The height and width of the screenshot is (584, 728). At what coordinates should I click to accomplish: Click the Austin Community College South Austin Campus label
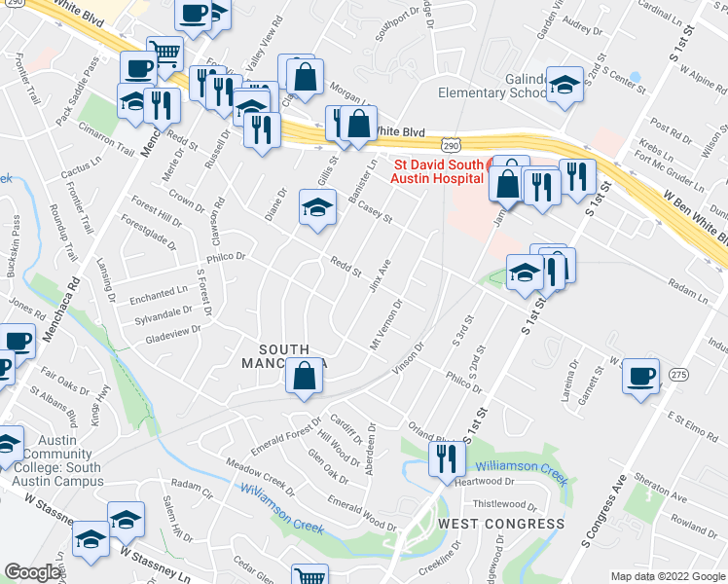pyautogui.click(x=57, y=460)
